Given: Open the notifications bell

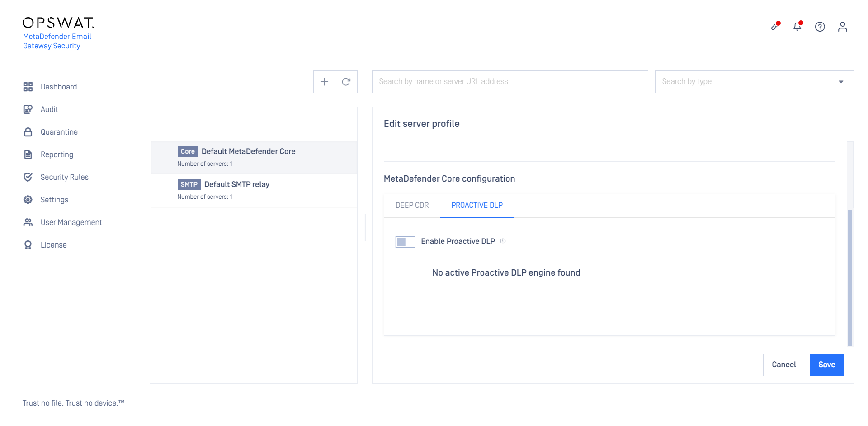Looking at the screenshot, I should click(x=797, y=27).
